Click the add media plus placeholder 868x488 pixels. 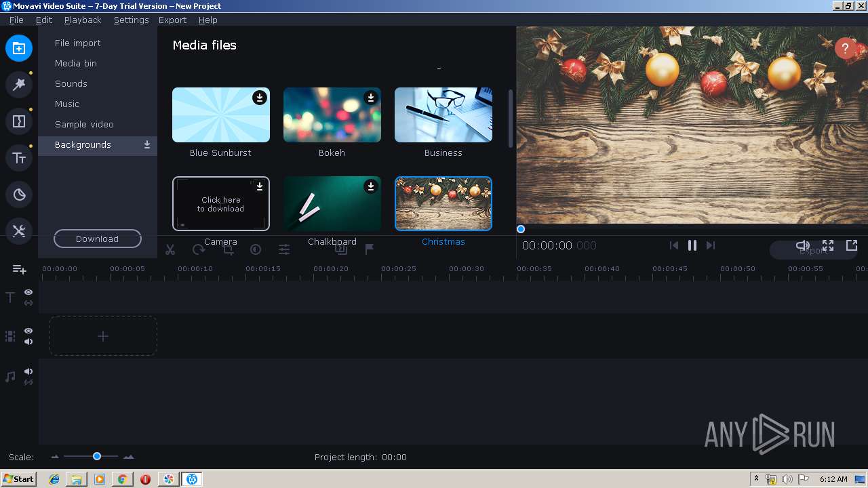coord(103,336)
